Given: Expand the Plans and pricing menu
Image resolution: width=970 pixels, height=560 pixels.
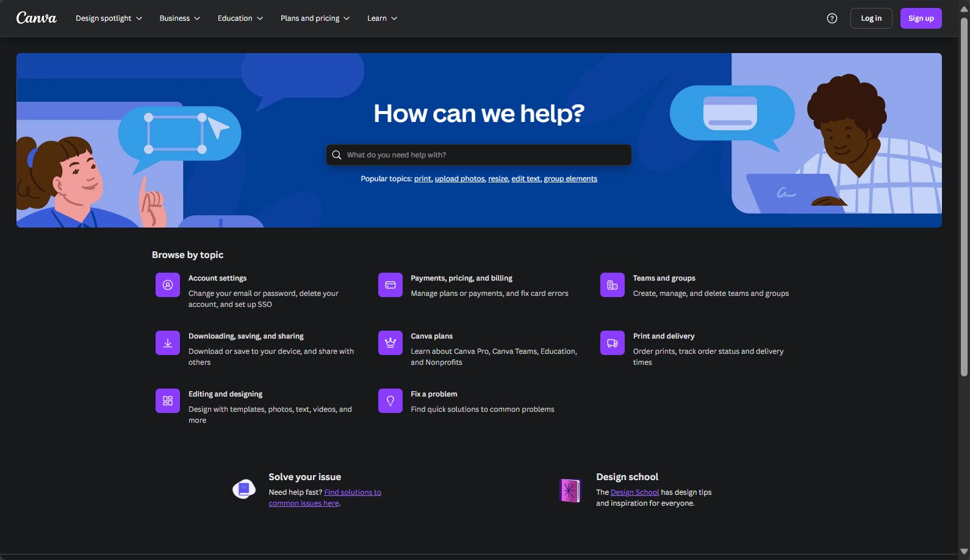Looking at the screenshot, I should (315, 18).
